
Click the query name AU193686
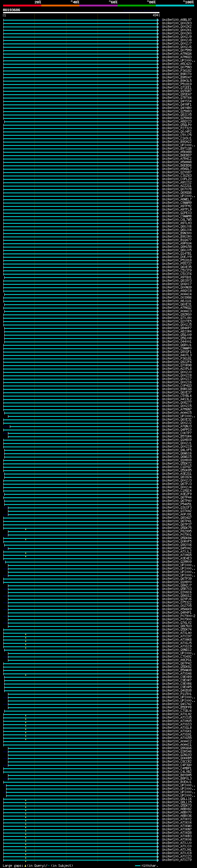point(11,10)
